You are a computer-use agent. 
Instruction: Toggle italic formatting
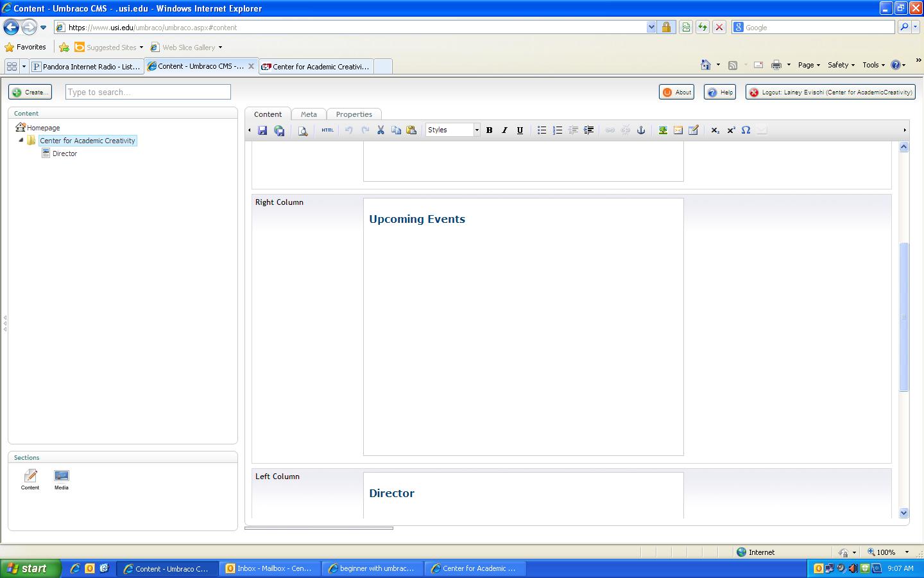click(x=504, y=130)
